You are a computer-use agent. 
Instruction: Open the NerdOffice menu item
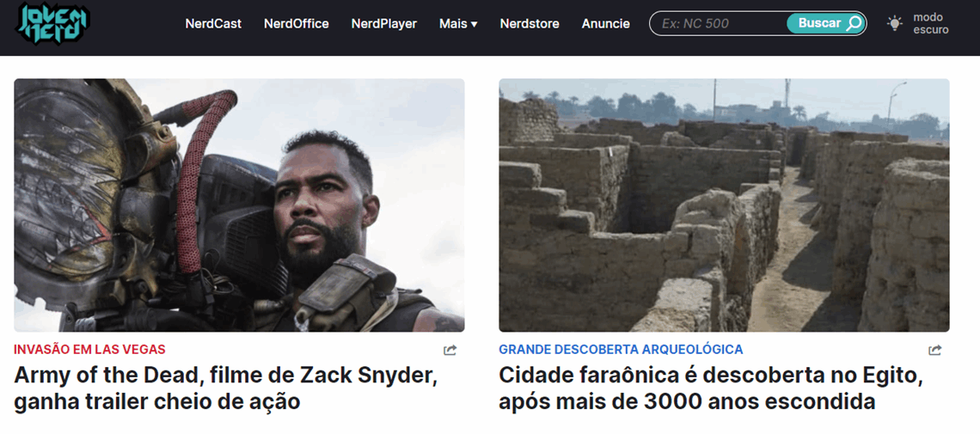(297, 24)
